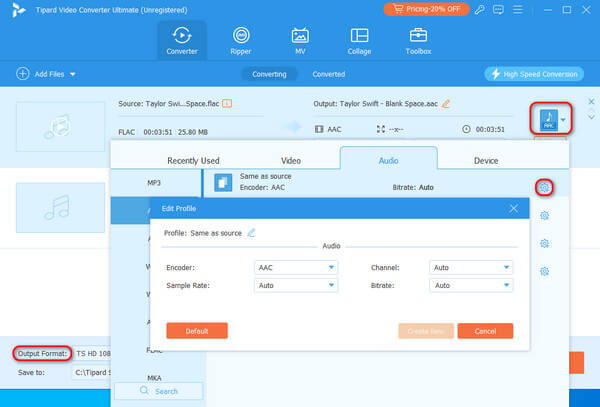Remove the file with the X icon
Image resolution: width=600 pixels, height=407 pixels.
[x=591, y=101]
